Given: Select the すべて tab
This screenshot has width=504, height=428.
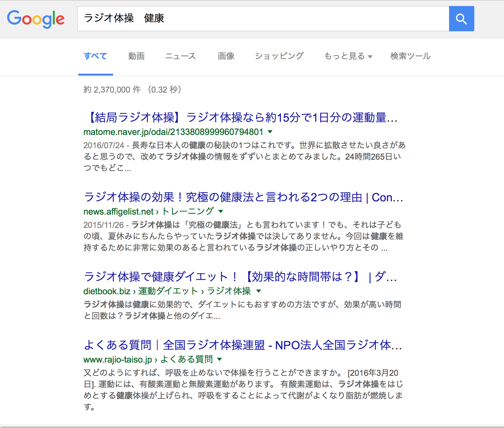Looking at the screenshot, I should (95, 56).
